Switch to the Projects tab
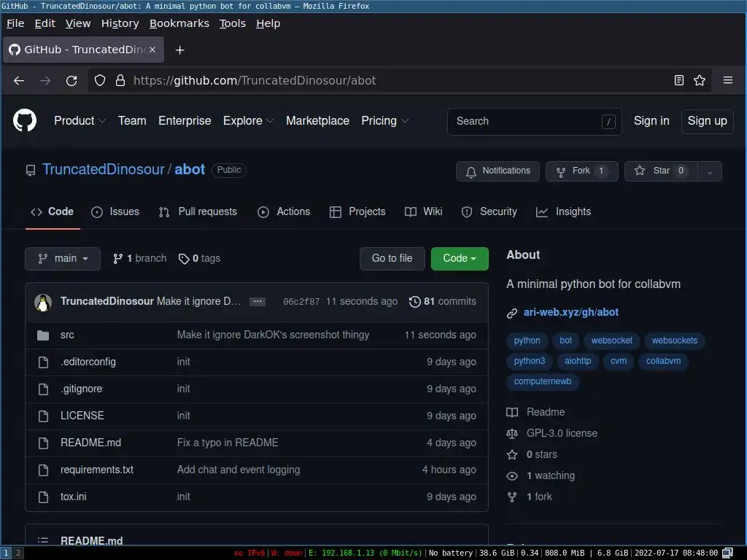This screenshot has height=560, width=747. [x=357, y=212]
